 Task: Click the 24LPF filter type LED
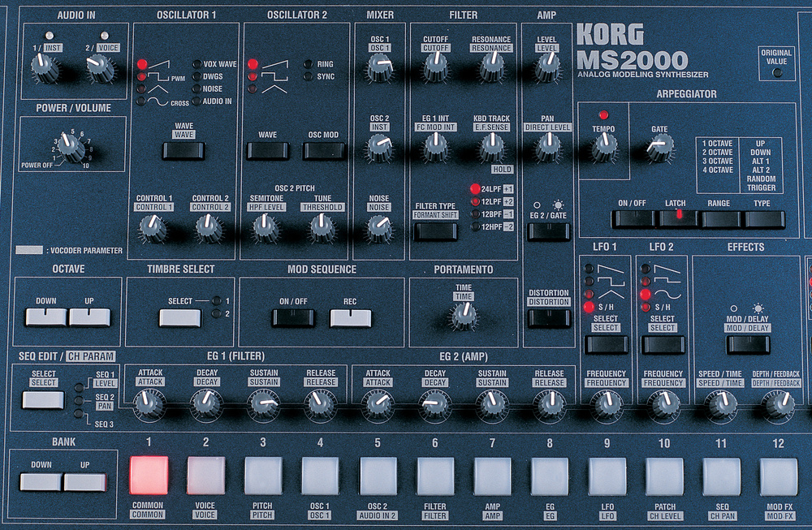[475, 189]
